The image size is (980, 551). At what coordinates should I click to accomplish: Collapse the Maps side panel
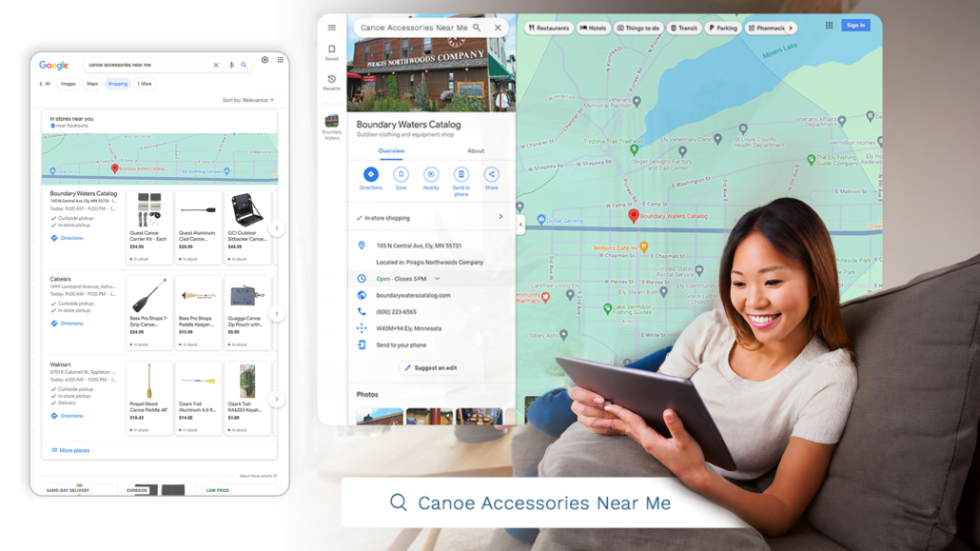pos(520,225)
